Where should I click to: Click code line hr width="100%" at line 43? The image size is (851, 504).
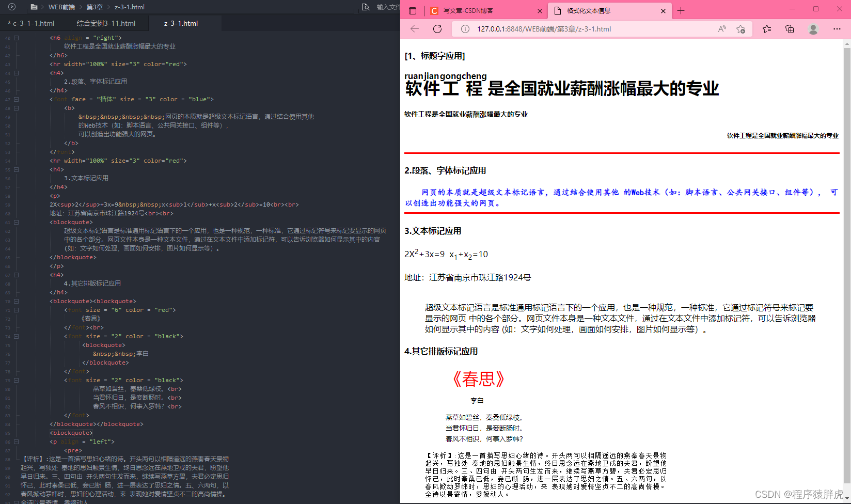click(118, 64)
